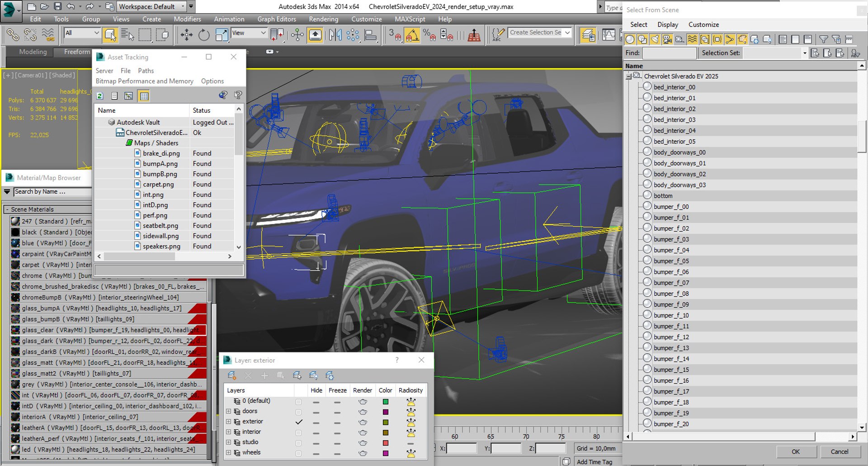Image resolution: width=868 pixels, height=466 pixels.
Task: Toggle Display Lights filter in Select From Scene
Action: click(655, 40)
